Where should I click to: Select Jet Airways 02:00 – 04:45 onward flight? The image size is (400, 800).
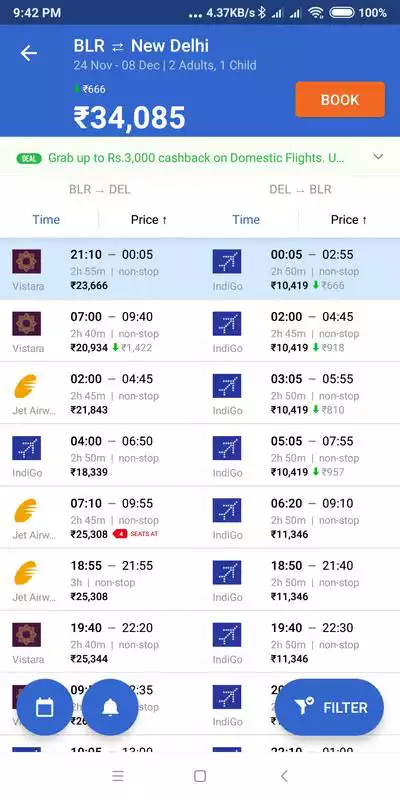pos(100,393)
